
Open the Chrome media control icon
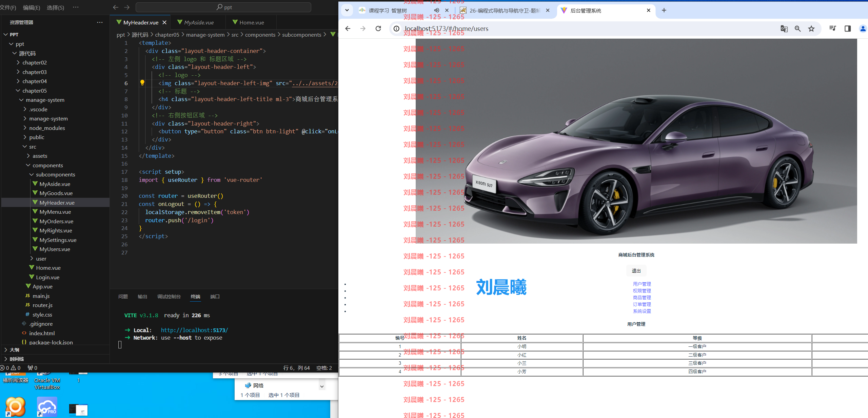pos(832,28)
